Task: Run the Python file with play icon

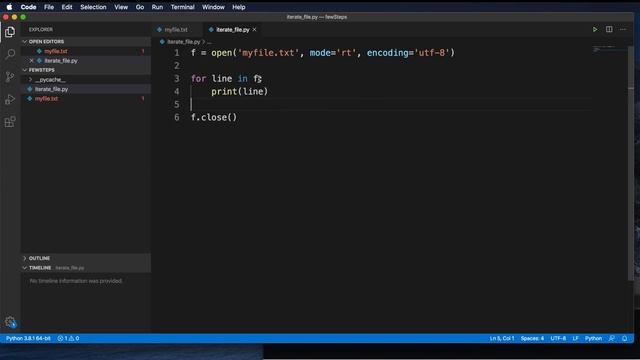Action: (x=595, y=29)
